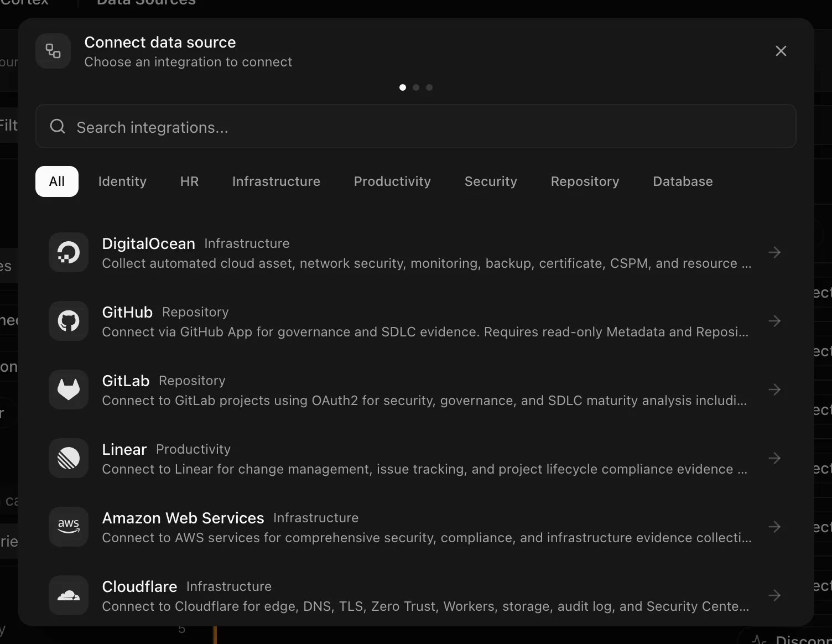Choose the GitHub integration title

[127, 312]
